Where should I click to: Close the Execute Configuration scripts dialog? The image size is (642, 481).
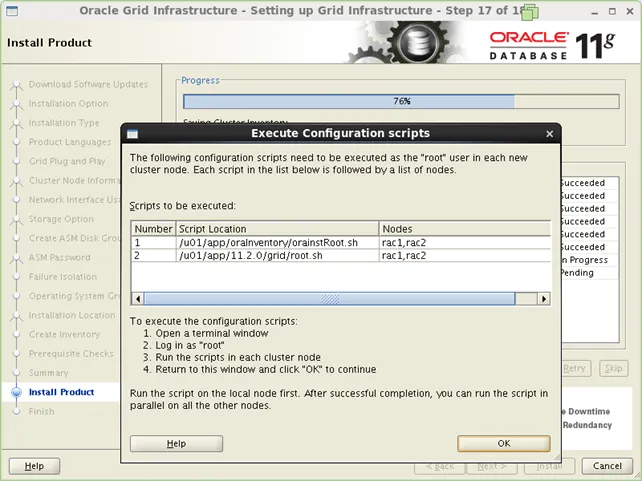coord(549,134)
